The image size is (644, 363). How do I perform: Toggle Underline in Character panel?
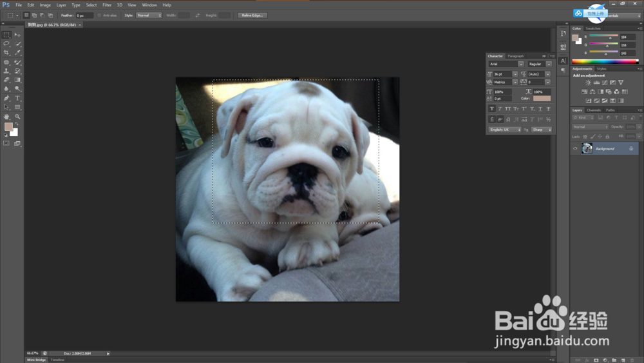540,109
